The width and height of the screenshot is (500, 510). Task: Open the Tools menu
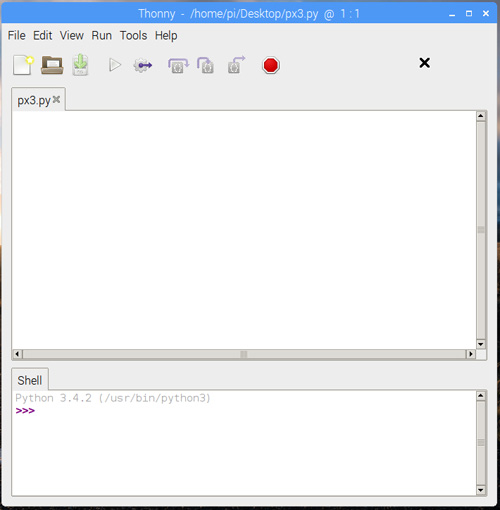click(133, 35)
